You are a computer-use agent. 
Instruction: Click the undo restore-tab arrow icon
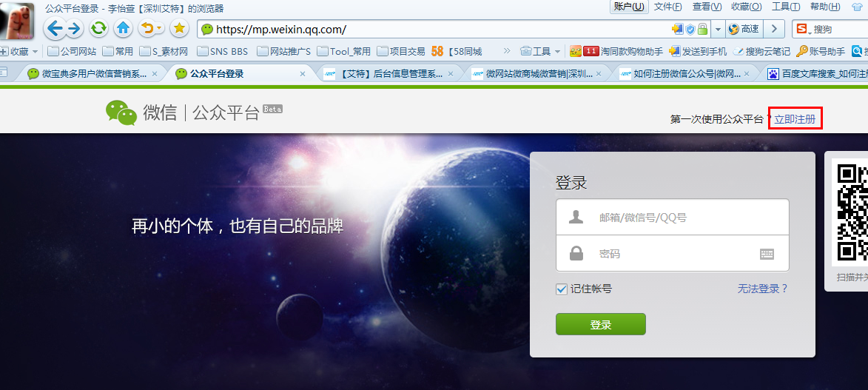(x=147, y=29)
